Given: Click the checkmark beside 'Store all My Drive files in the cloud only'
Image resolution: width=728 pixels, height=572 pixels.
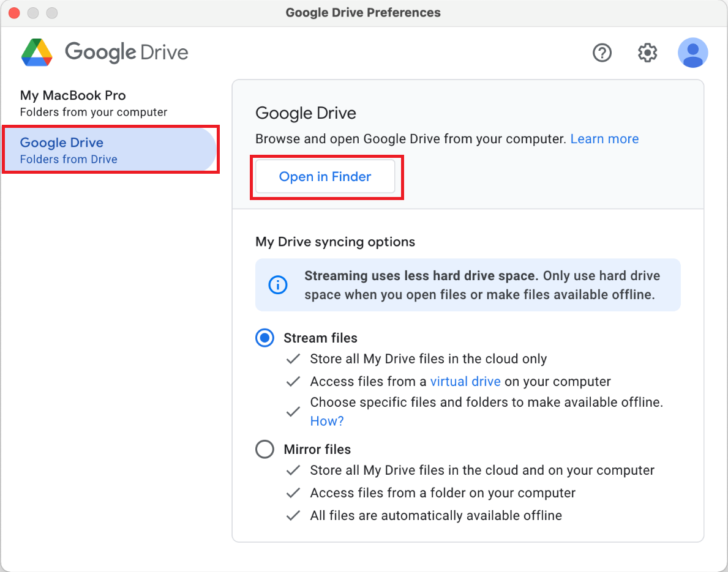Looking at the screenshot, I should click(293, 358).
